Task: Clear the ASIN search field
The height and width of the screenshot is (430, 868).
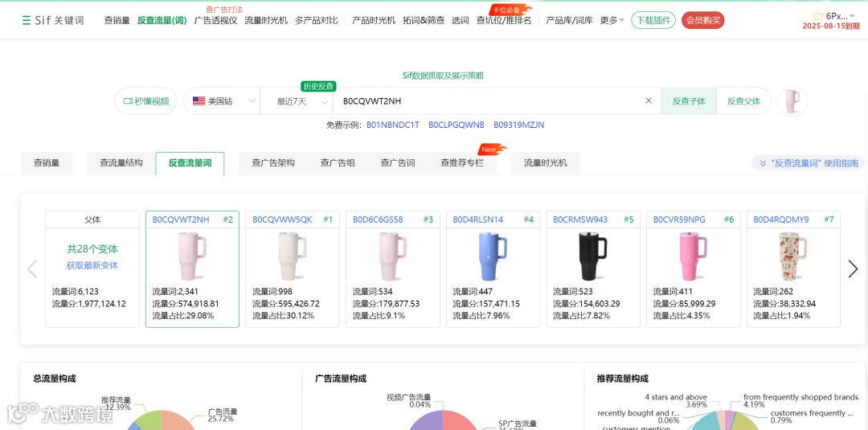Action: (649, 100)
